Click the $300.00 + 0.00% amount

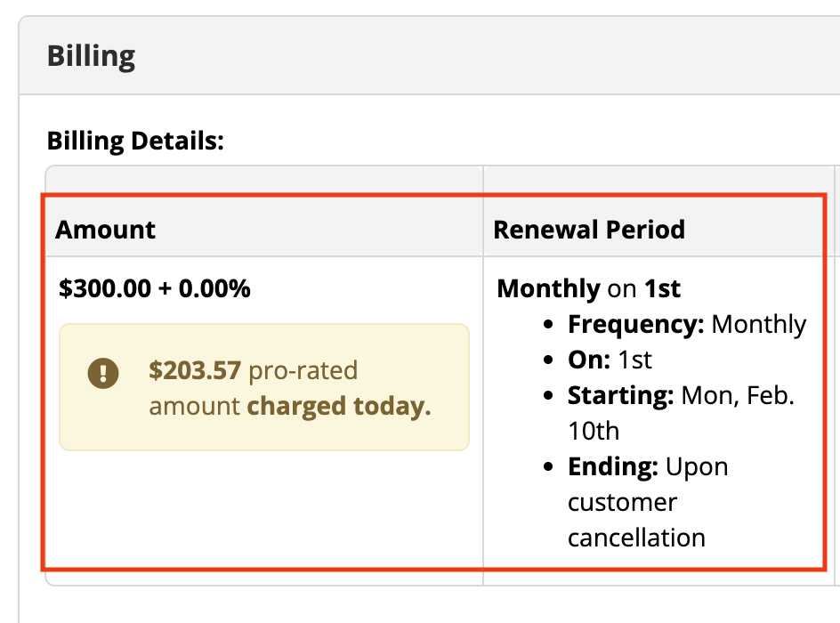coord(154,288)
